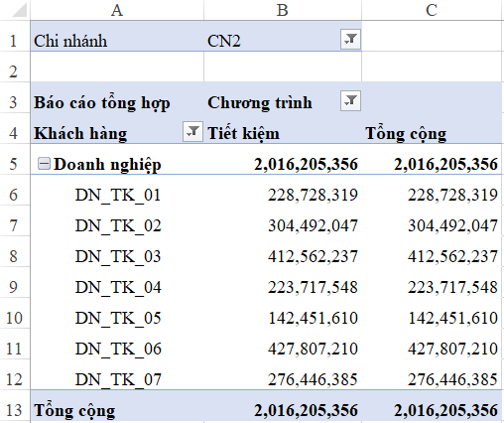Screen dimensions: 504x423
Task: Open the Khách hàng row filter button
Action: [192, 132]
